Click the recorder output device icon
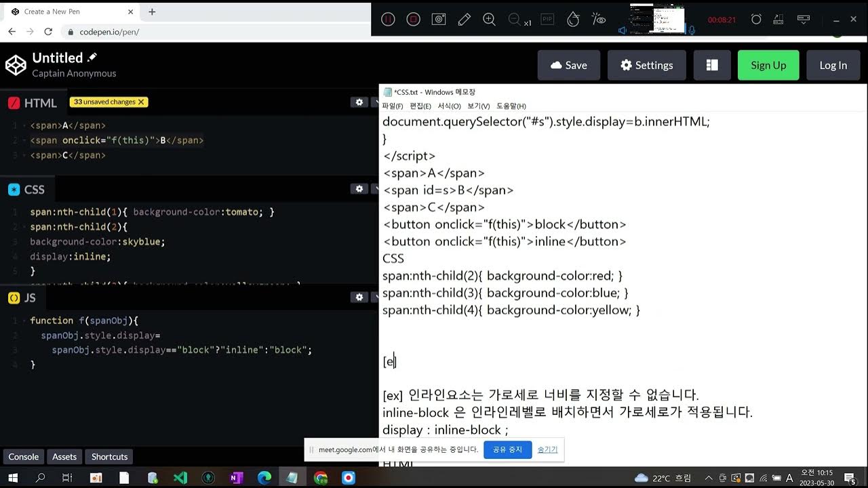868x488 pixels. pos(780,20)
